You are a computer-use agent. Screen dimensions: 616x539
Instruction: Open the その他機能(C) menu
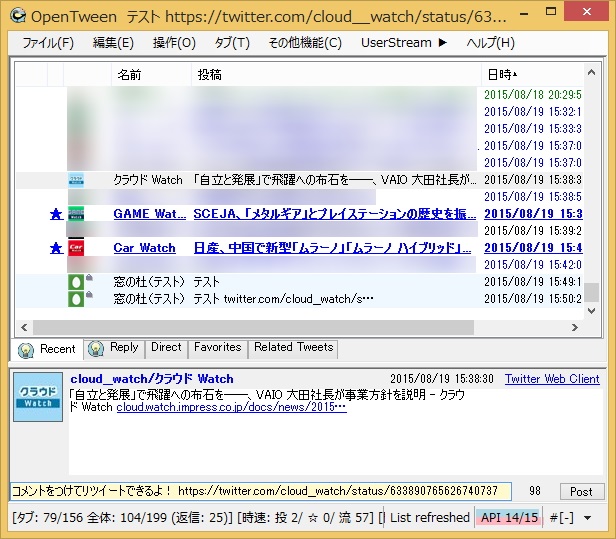pos(305,42)
